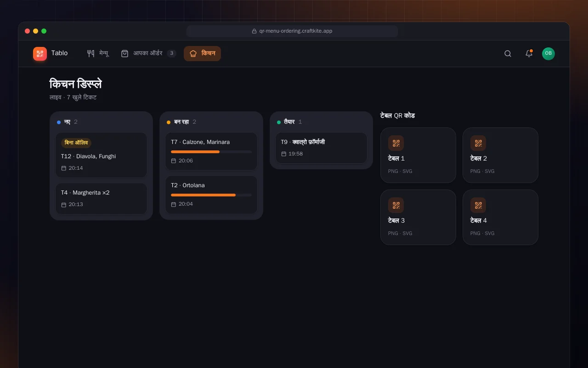
Task: Click the टेबल QR कोड heading
Action: coord(397,115)
